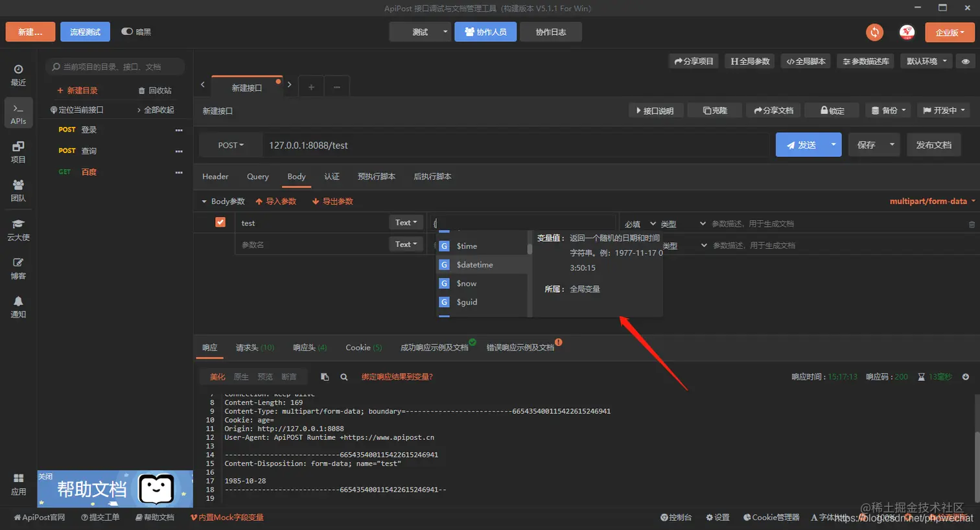Open the multipart/form-data type dropdown
Image resolution: width=980 pixels, height=530 pixels.
(x=932, y=201)
